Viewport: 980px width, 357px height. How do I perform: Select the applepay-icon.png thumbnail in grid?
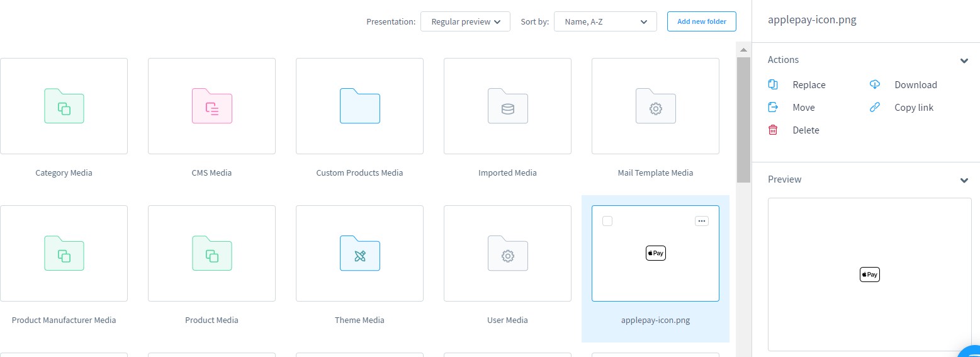tap(655, 253)
